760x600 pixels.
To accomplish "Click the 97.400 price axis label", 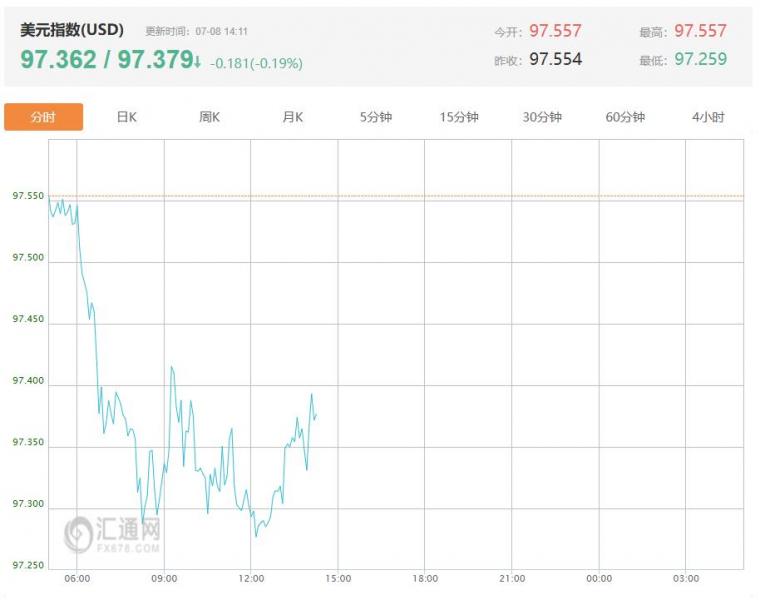I will point(28,382).
